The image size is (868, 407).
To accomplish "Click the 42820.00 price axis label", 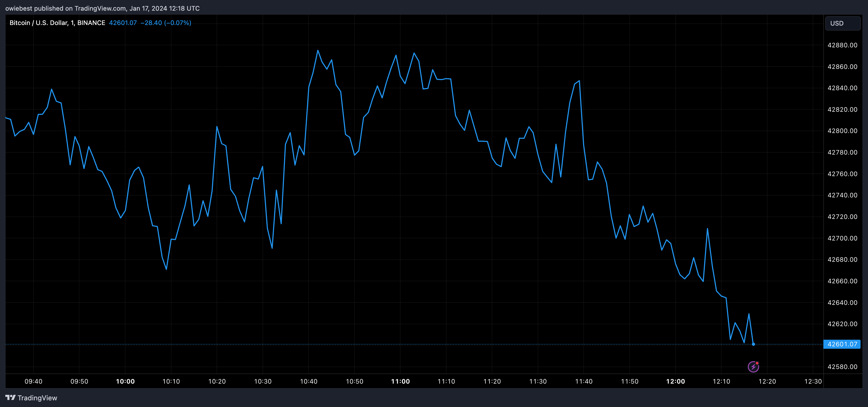I will [x=842, y=110].
